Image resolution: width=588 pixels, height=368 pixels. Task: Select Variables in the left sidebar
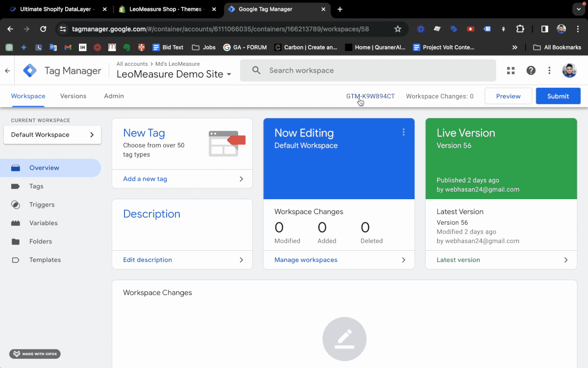(x=44, y=223)
